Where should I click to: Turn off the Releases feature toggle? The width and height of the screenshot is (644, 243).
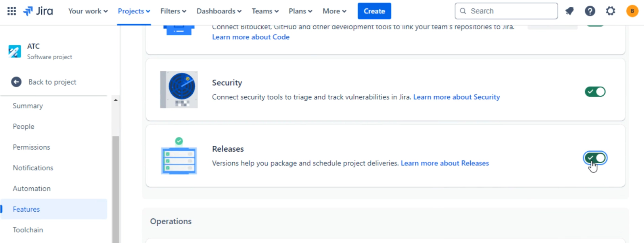[595, 158]
